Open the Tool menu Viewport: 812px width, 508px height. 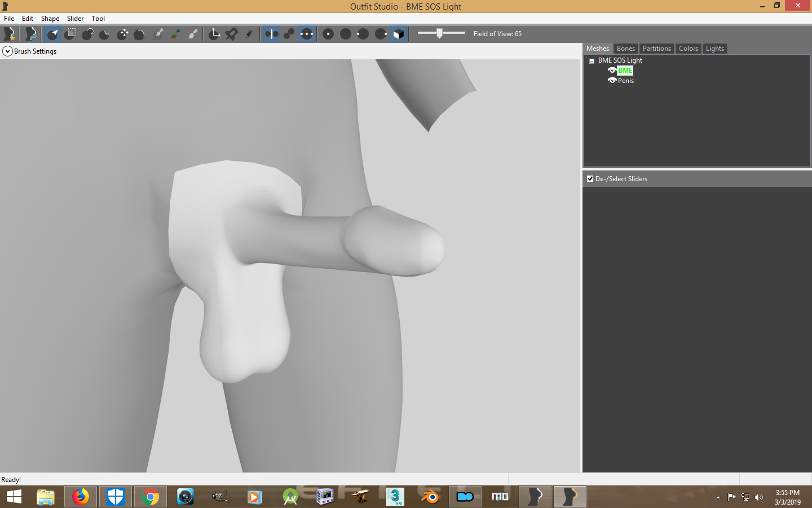coord(98,19)
